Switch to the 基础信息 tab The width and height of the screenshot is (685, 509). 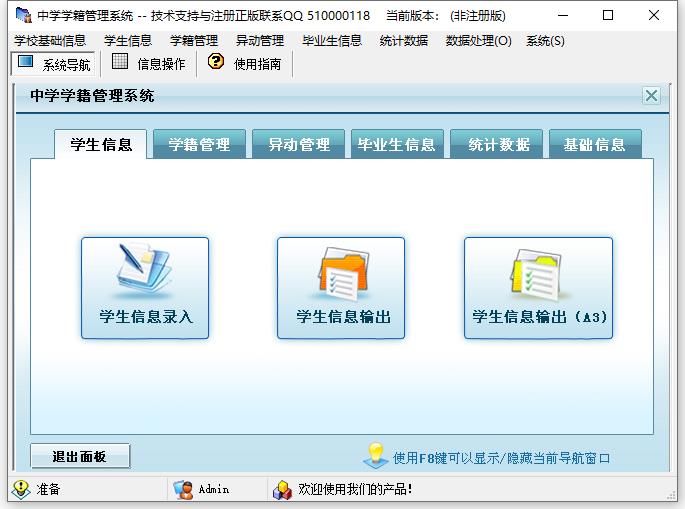pyautogui.click(x=595, y=144)
